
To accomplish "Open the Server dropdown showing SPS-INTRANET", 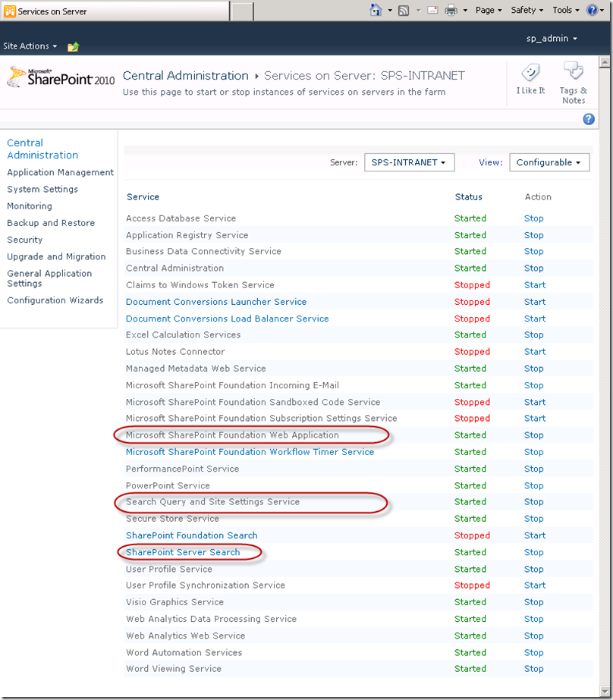I will tap(409, 162).
